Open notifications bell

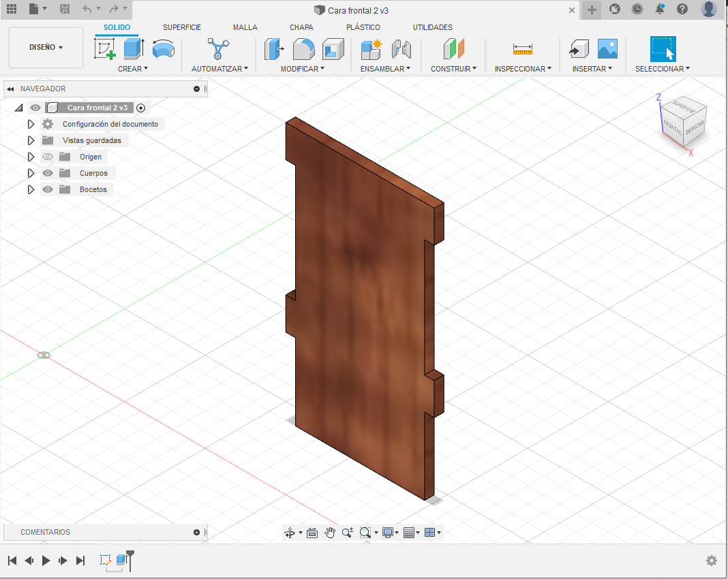660,9
